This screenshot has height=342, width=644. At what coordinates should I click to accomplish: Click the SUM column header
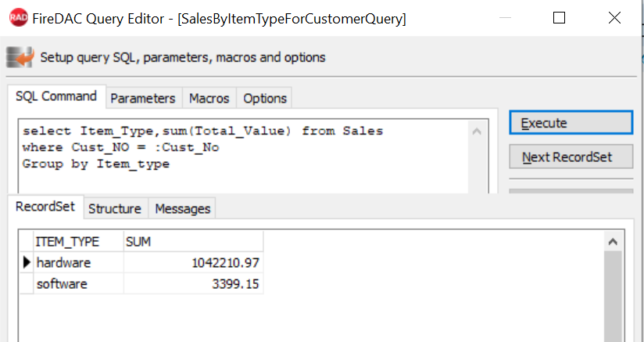pyautogui.click(x=193, y=241)
